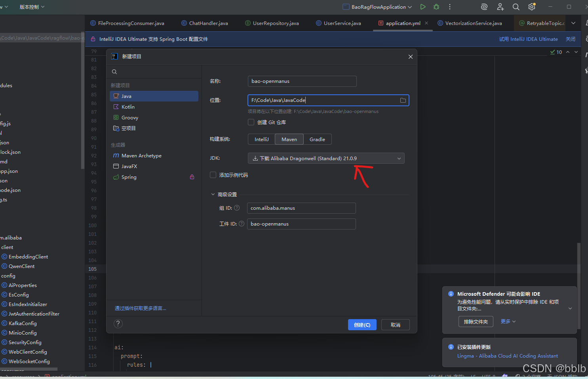Open the More dropdown in Defender notification
Screen dimensions: 588x379
(x=508, y=322)
